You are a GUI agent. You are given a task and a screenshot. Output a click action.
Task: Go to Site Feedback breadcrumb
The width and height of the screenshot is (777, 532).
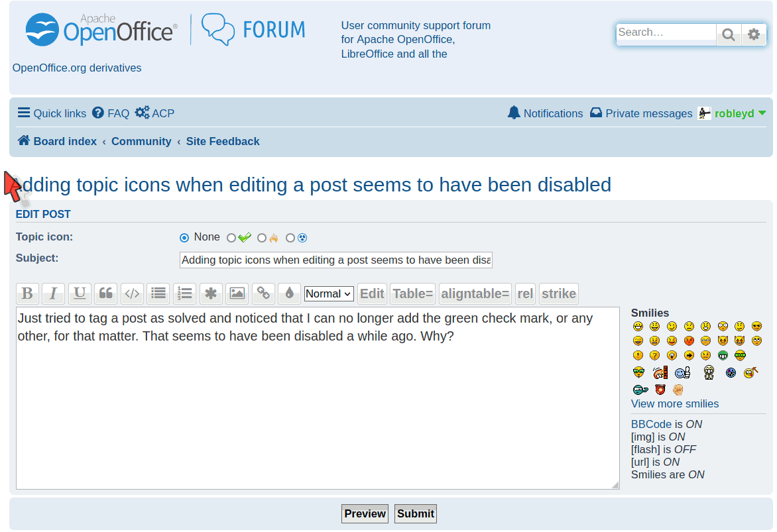click(223, 141)
